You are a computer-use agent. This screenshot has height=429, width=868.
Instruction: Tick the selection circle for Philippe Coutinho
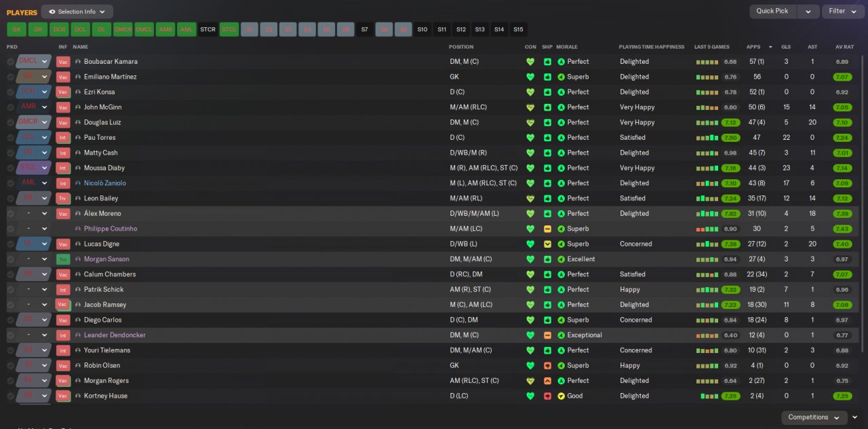[x=10, y=229]
